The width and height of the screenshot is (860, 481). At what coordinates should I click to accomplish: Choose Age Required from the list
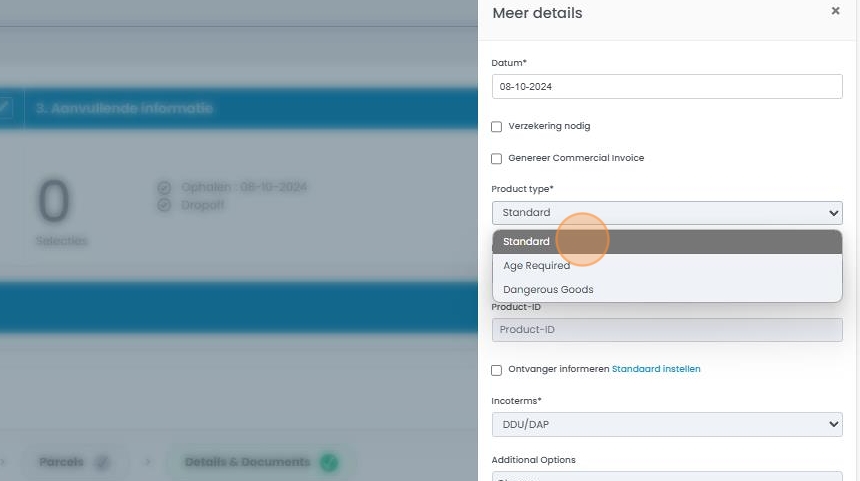537,266
